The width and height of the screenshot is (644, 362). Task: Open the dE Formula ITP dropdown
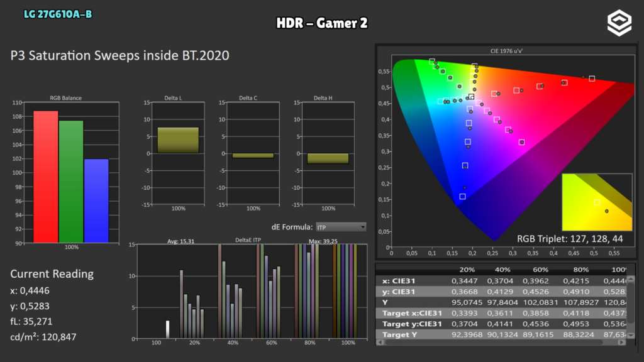pos(341,227)
